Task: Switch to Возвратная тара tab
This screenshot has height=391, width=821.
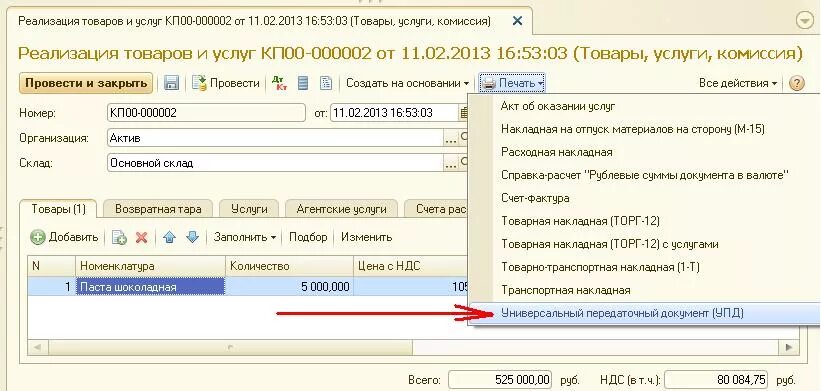Action: point(158,209)
